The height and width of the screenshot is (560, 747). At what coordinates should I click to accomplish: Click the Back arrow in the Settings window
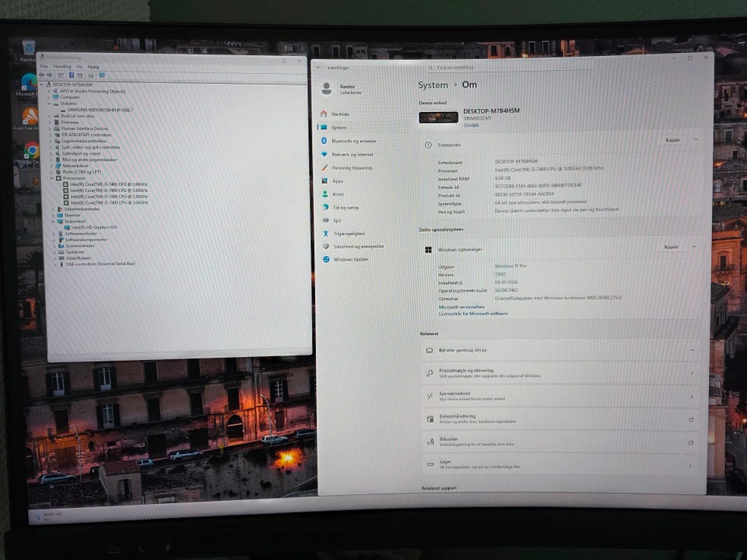pyautogui.click(x=319, y=68)
